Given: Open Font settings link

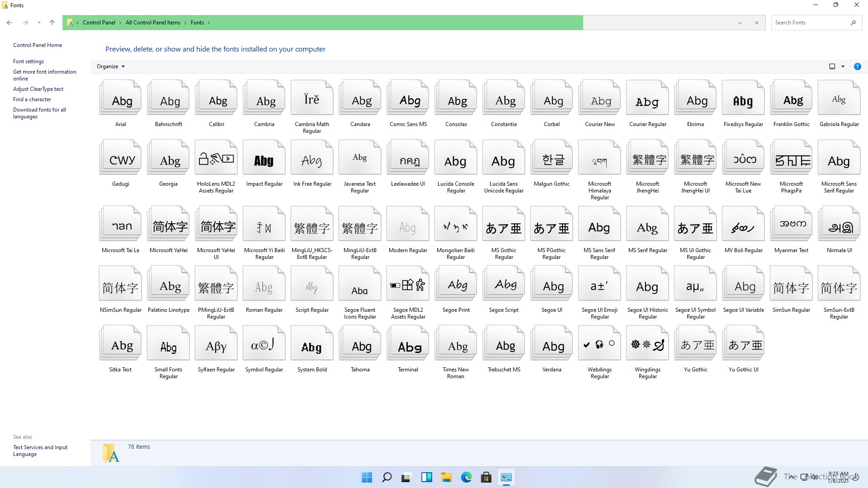Looking at the screenshot, I should 28,61.
